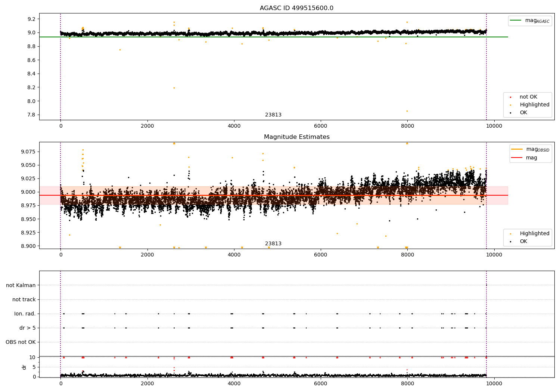This screenshot has width=560, height=392.
Task: Click the orange outlier point at magnitude 8.2
Action: 174,88
